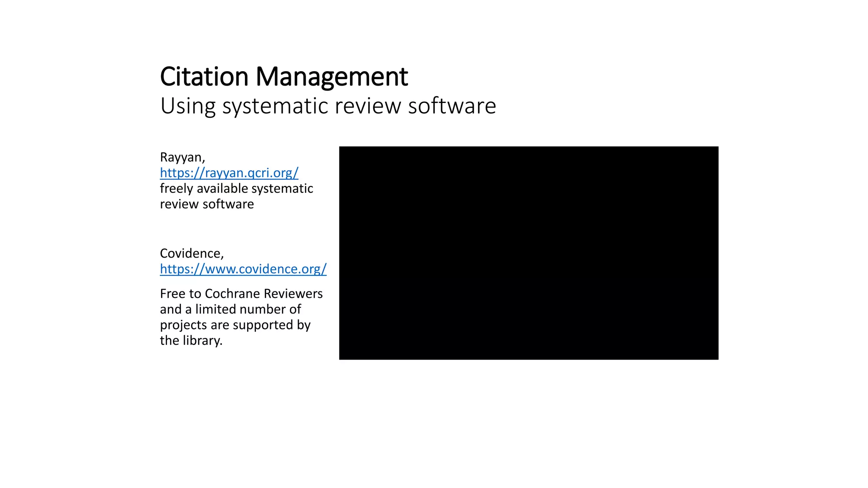The width and height of the screenshot is (868, 488).
Task: Click 'the library.' text line
Action: (x=191, y=341)
